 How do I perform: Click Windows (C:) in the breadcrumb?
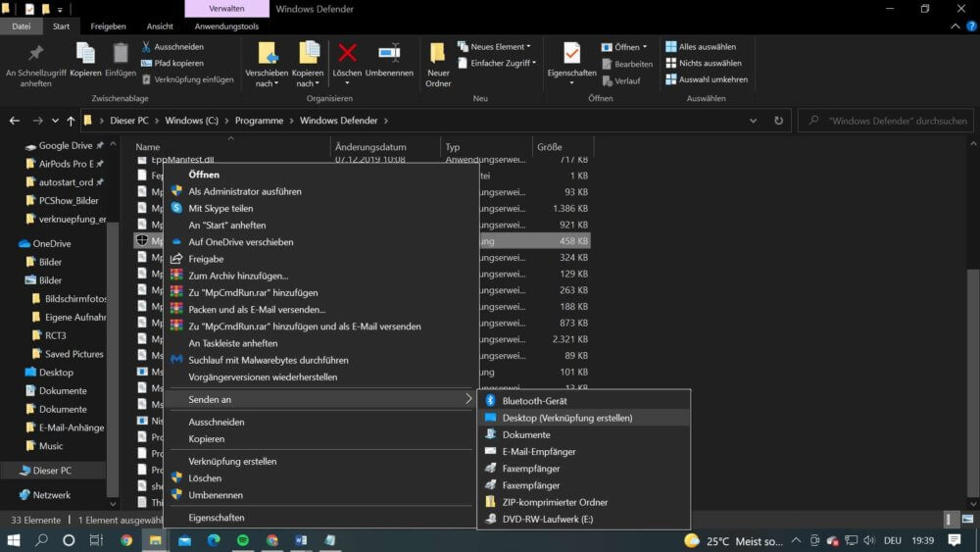point(191,121)
